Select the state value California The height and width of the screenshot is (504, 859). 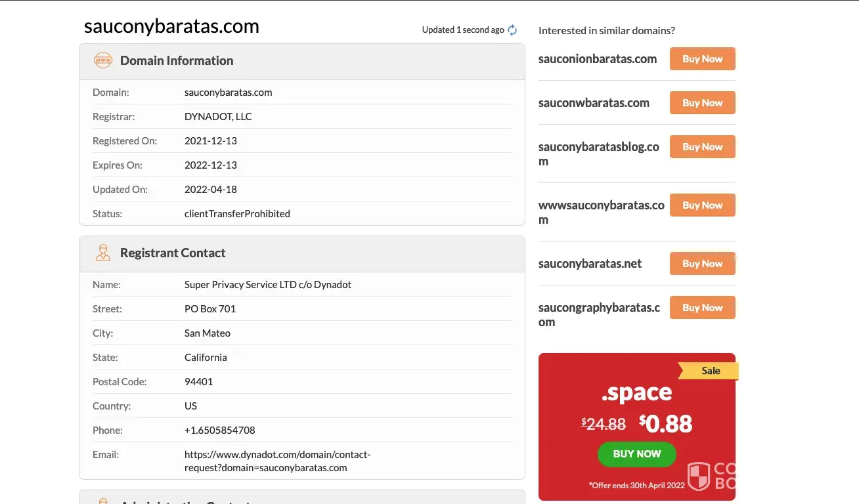click(206, 358)
